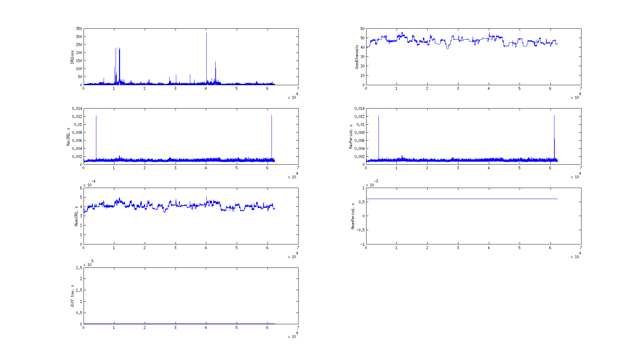Click the flat line in the MeanPeriod plot
This screenshot has width=642, height=364.
coord(461,199)
